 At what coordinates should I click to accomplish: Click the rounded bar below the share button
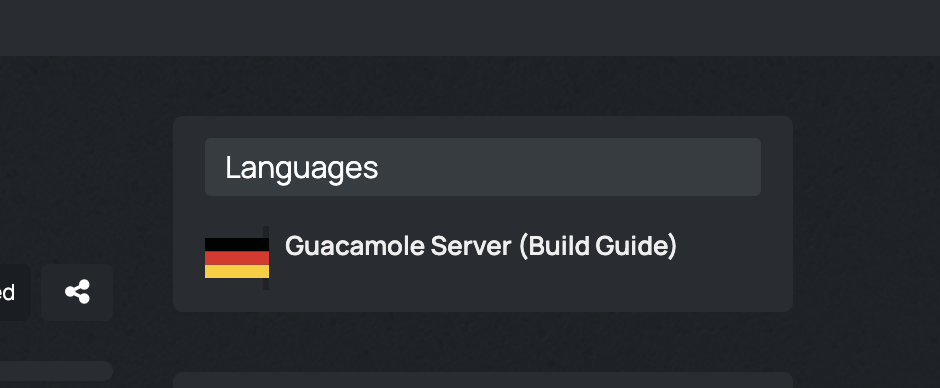click(x=56, y=371)
